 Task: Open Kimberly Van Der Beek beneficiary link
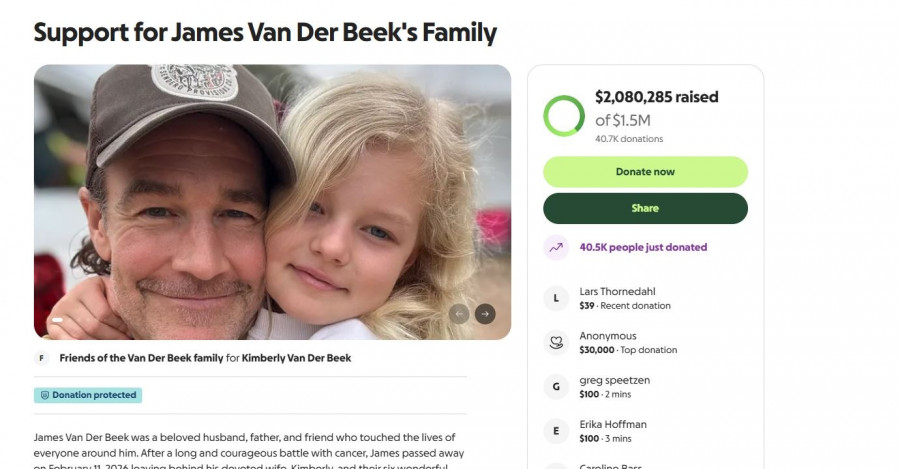(296, 358)
